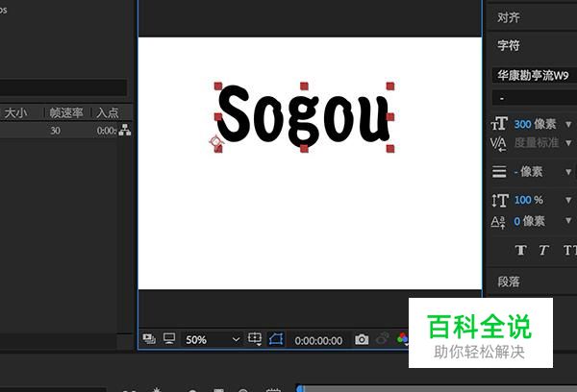This screenshot has height=392, width=577.
Task: Open the 华康勘亭流W9 font family dropdown
Action: tap(535, 75)
